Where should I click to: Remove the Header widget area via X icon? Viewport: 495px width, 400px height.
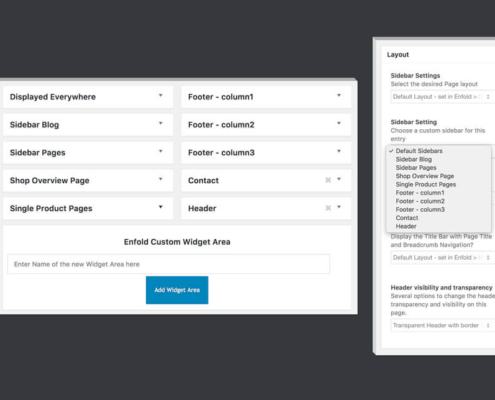click(x=328, y=208)
